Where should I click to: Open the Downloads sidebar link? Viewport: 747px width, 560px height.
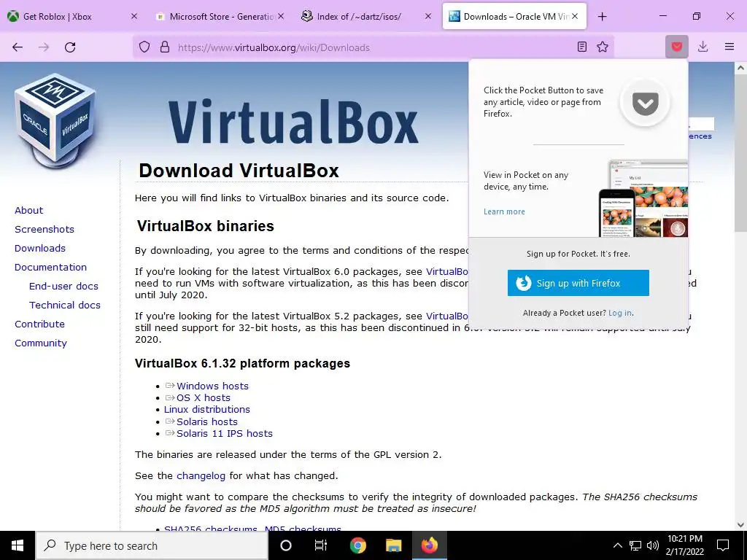[x=40, y=248]
